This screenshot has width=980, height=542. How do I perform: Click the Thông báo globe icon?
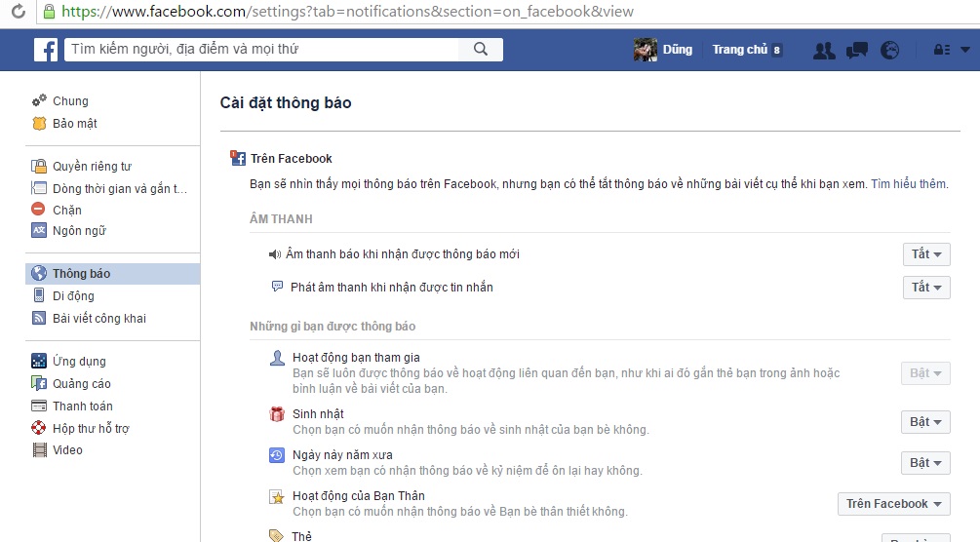click(x=39, y=273)
